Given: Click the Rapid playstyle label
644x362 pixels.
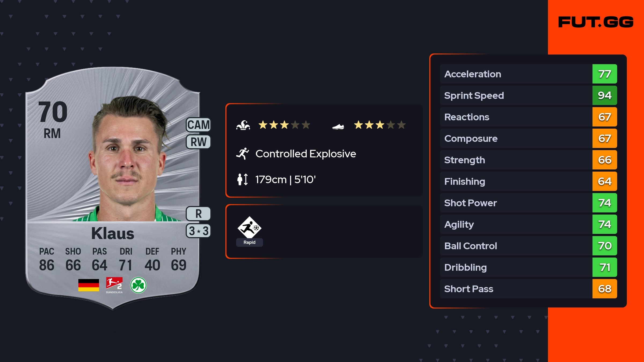Looking at the screenshot, I should point(249,242).
